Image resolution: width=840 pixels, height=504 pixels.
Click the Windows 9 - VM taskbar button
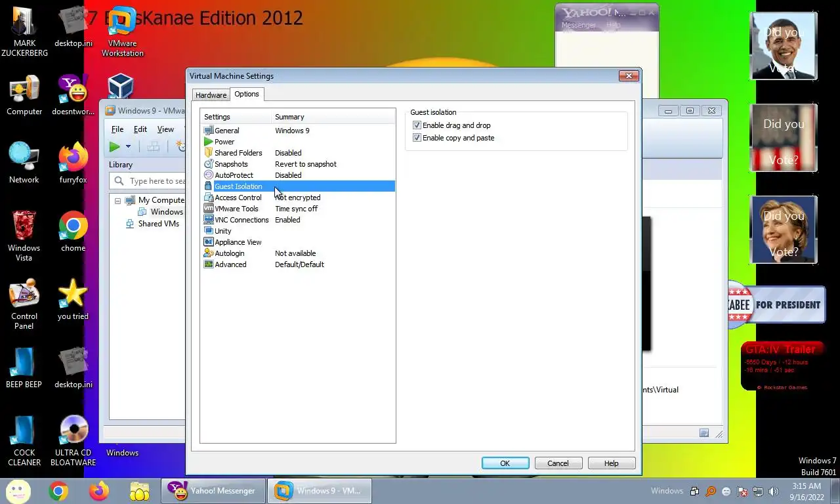pyautogui.click(x=320, y=491)
